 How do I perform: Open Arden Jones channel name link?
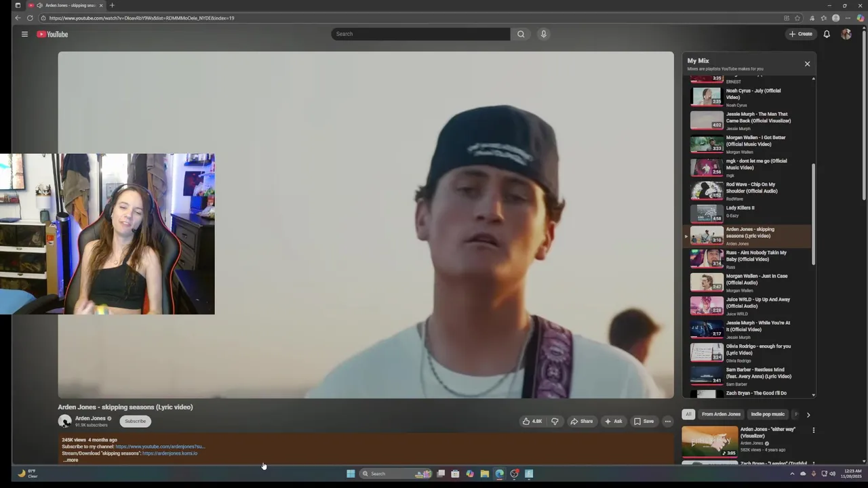[x=90, y=418]
